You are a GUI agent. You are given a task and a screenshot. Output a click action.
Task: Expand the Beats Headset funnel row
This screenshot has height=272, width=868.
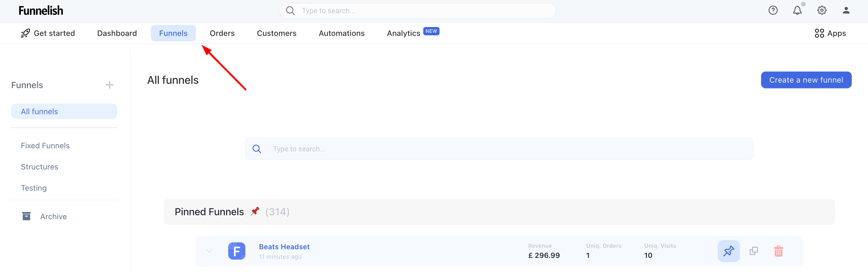click(209, 251)
